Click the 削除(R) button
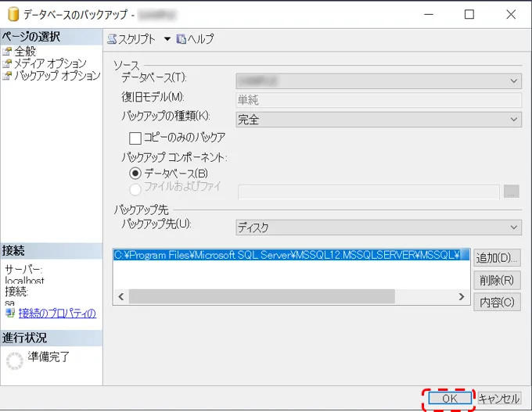 [x=497, y=280]
